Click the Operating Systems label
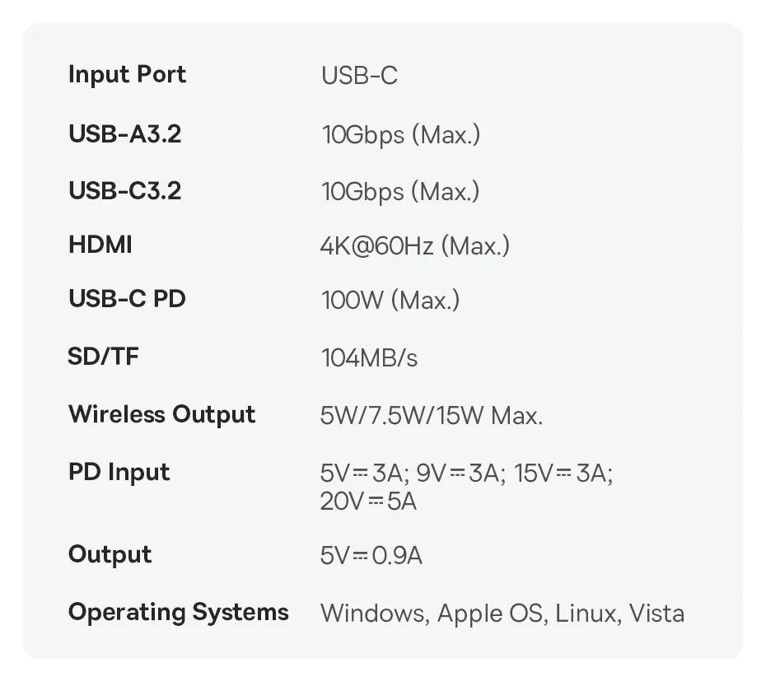Viewport: 766px width, 700px height. pos(179,612)
